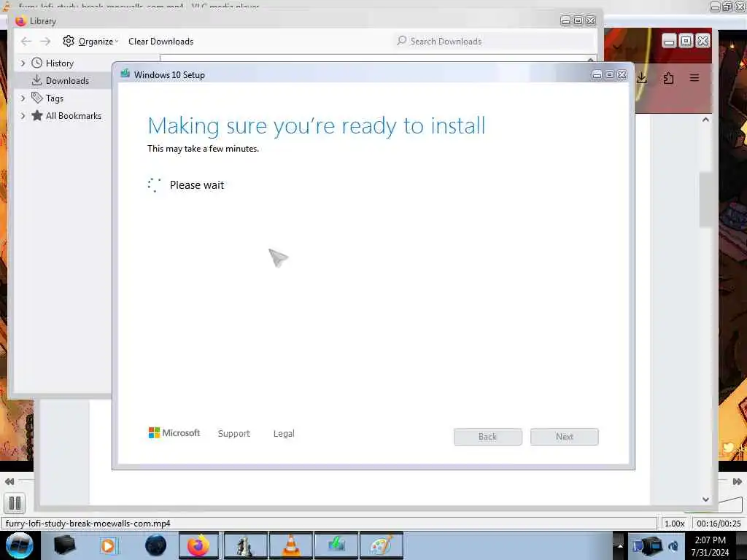
Task: Click VLC faster forward arrows
Action: 737,481
